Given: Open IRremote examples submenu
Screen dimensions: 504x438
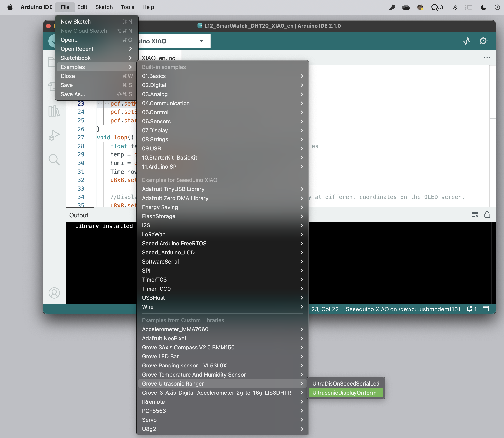Looking at the screenshot, I should (222, 402).
